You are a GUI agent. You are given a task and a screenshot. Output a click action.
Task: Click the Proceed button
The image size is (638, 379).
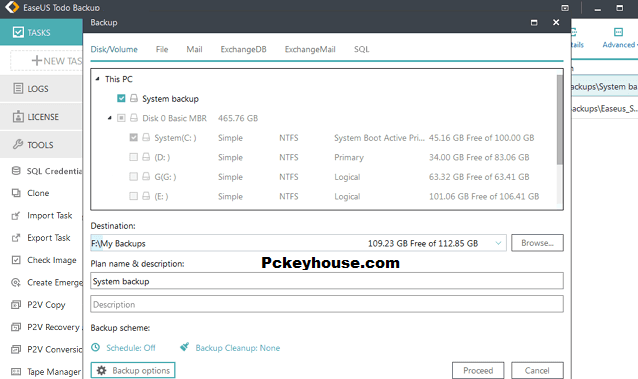click(x=478, y=370)
